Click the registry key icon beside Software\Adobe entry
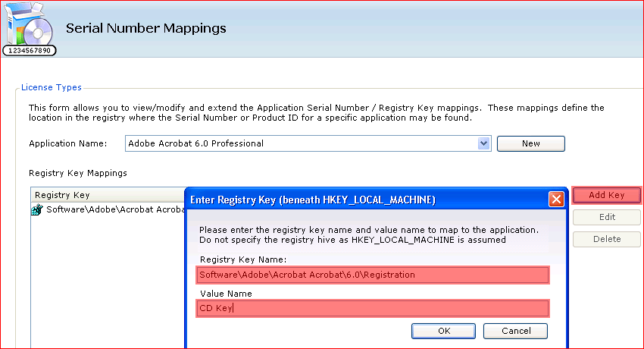 [x=37, y=209]
